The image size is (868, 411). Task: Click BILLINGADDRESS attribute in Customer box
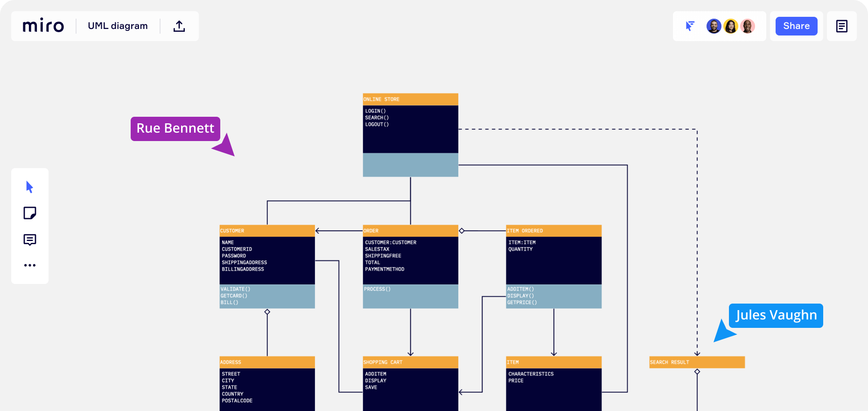243,269
